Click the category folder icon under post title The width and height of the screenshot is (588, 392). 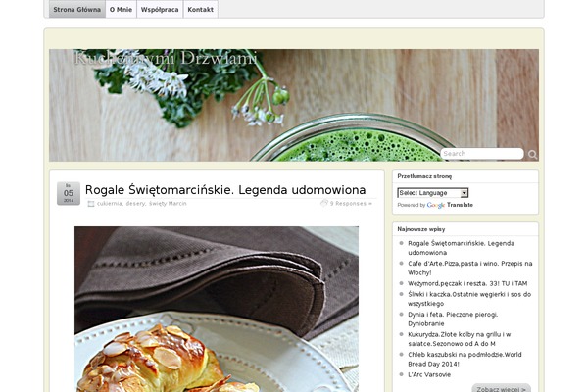(x=91, y=204)
